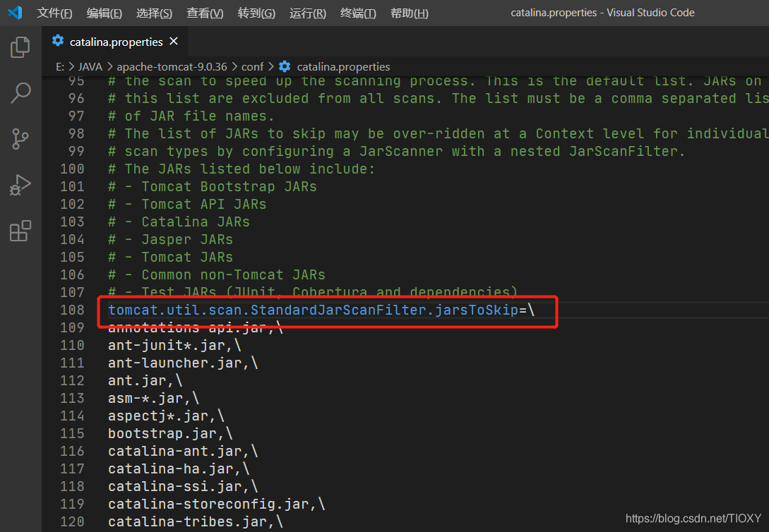Open the Extensions view
The image size is (769, 532).
click(x=20, y=231)
